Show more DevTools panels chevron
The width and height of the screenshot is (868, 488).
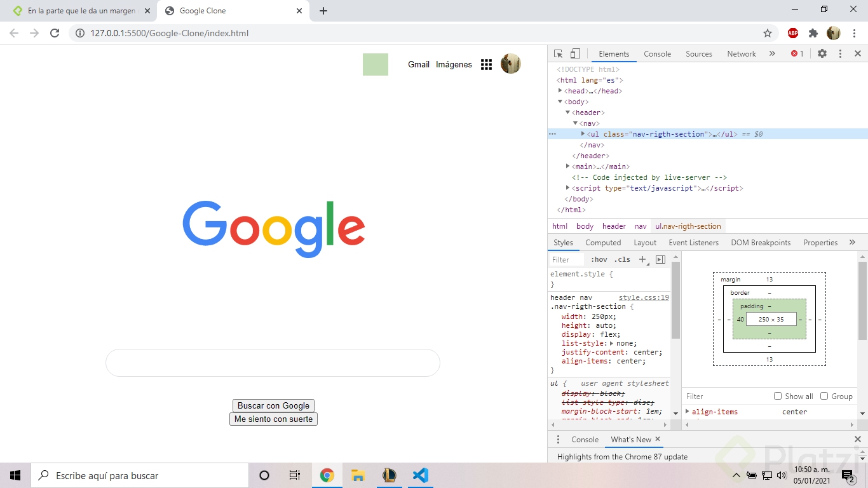[772, 54]
